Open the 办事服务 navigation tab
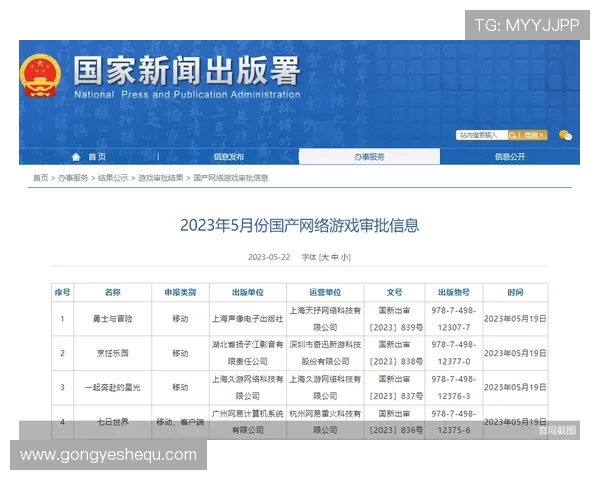The height and width of the screenshot is (480, 600). click(369, 157)
